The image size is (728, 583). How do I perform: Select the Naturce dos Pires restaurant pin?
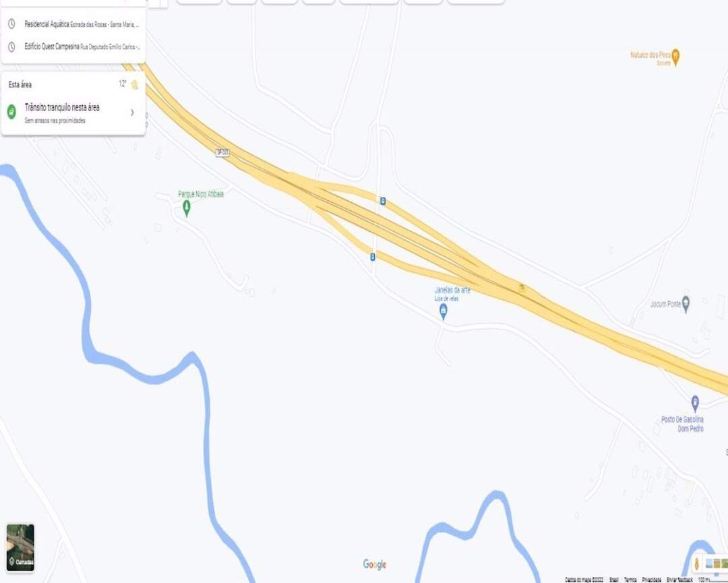click(675, 57)
